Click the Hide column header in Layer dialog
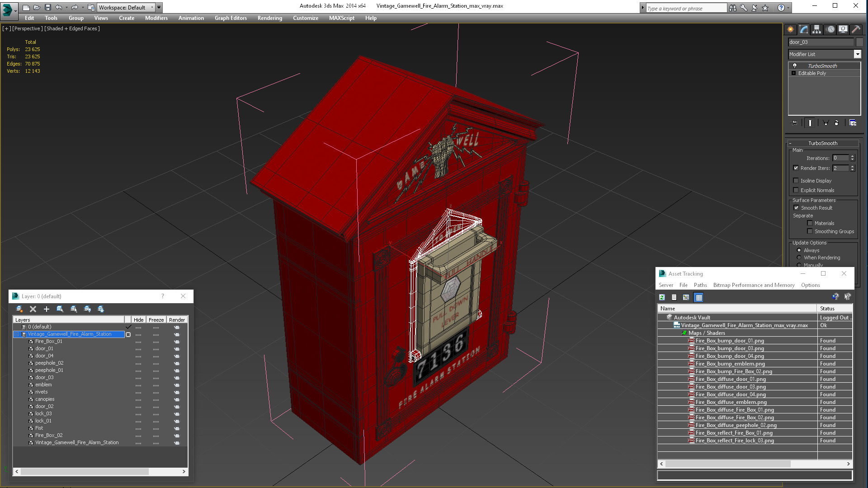 click(x=138, y=320)
